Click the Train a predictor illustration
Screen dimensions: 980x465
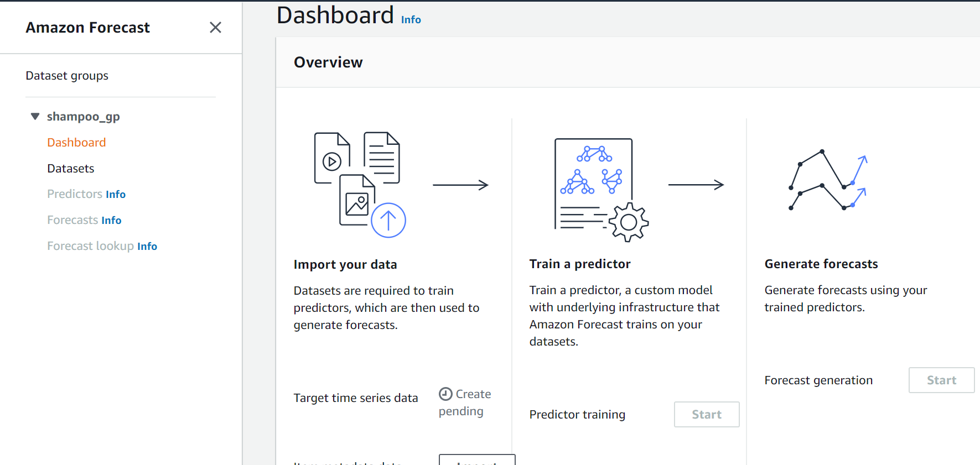[x=601, y=190]
